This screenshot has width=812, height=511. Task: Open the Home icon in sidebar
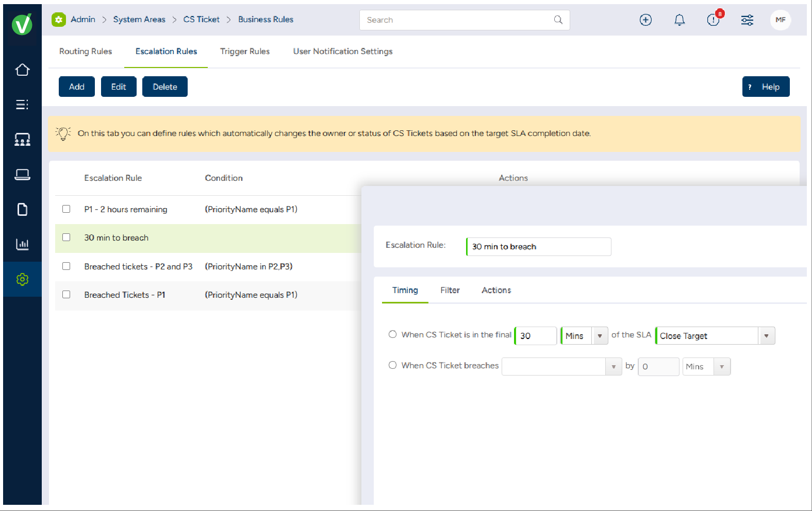click(x=22, y=70)
